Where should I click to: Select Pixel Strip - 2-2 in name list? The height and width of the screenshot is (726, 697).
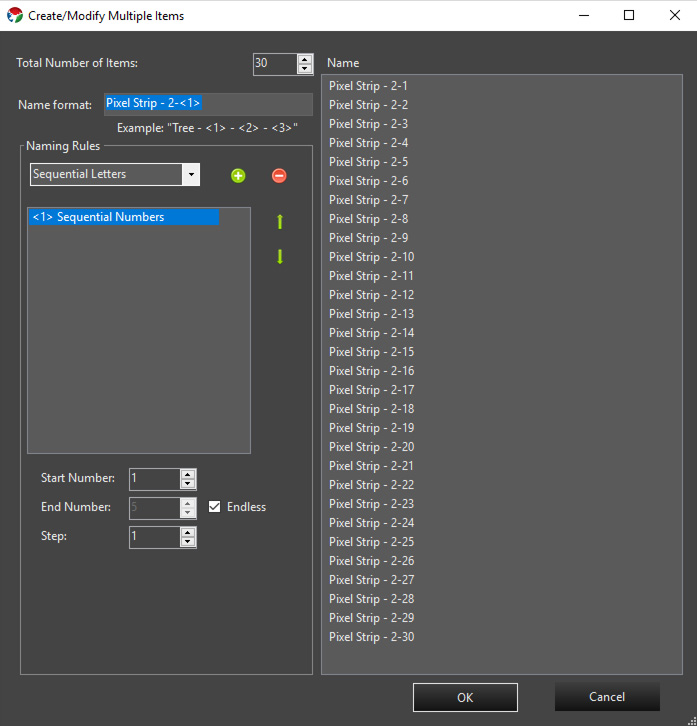368,105
